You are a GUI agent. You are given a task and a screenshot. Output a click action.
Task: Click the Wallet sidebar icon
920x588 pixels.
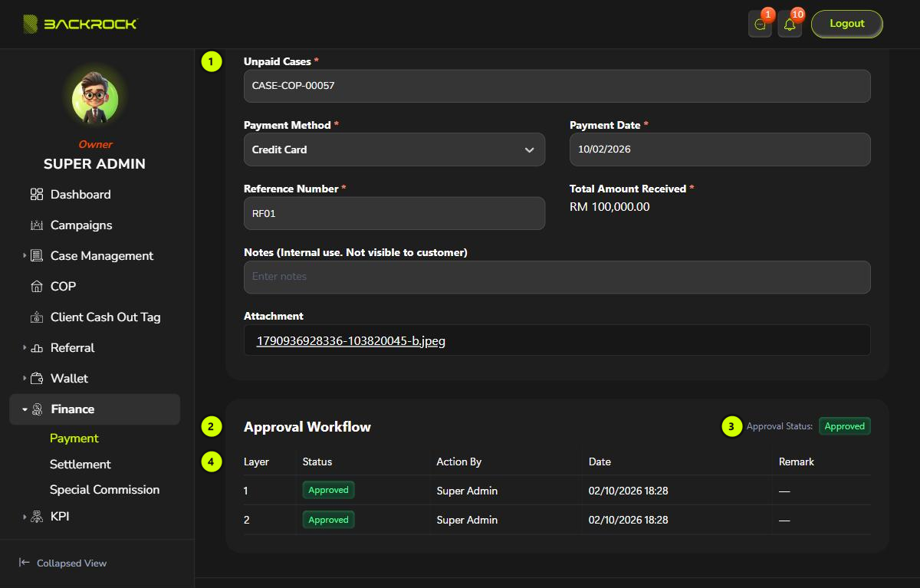pyautogui.click(x=37, y=379)
